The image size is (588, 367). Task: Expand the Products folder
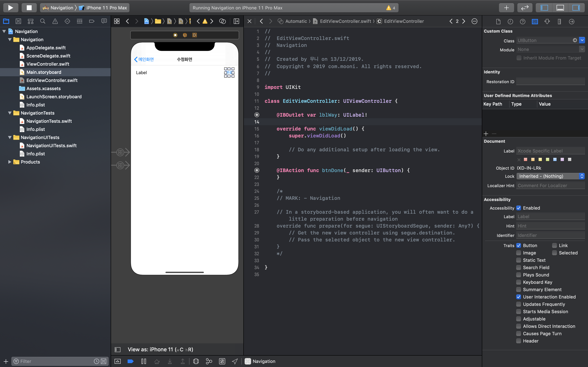10,162
